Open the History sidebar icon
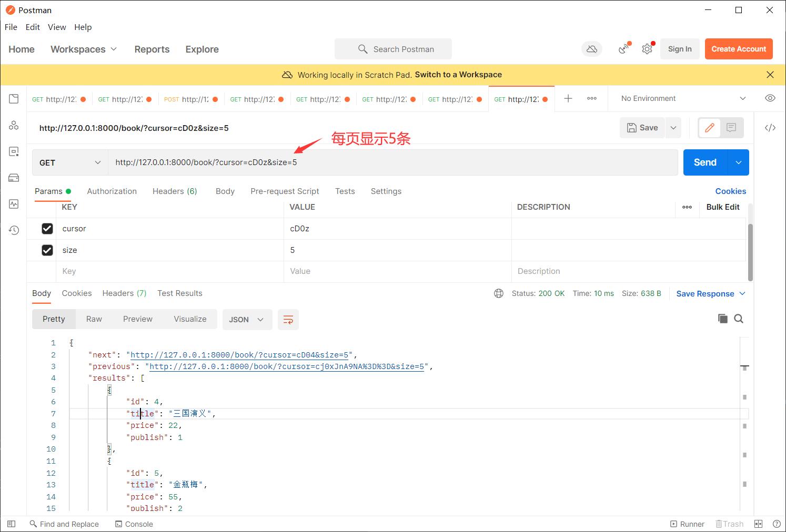This screenshot has height=532, width=786. coord(14,230)
